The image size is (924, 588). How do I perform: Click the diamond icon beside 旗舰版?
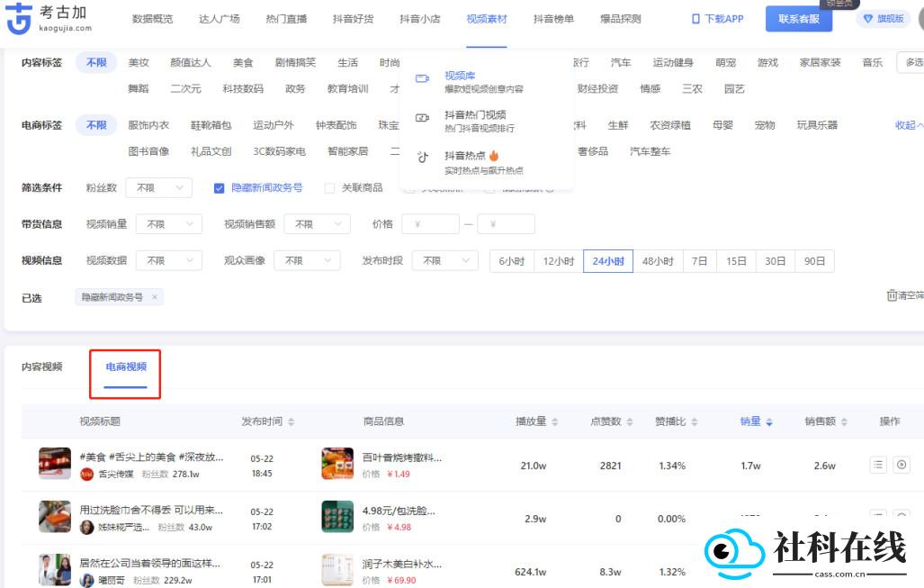tap(868, 19)
